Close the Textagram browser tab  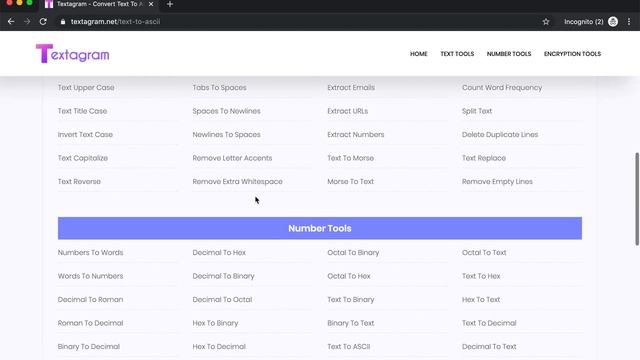point(151,4)
